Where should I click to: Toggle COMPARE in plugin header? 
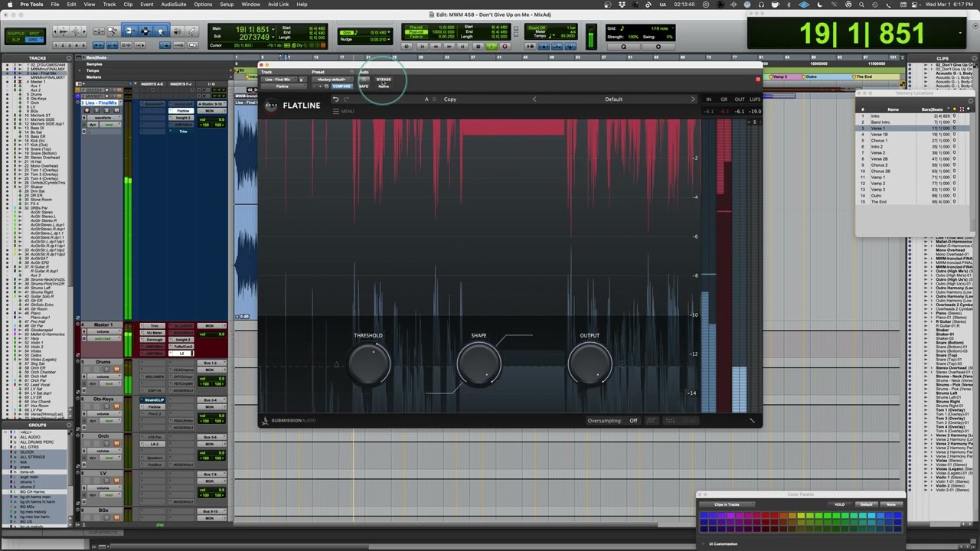tap(341, 86)
